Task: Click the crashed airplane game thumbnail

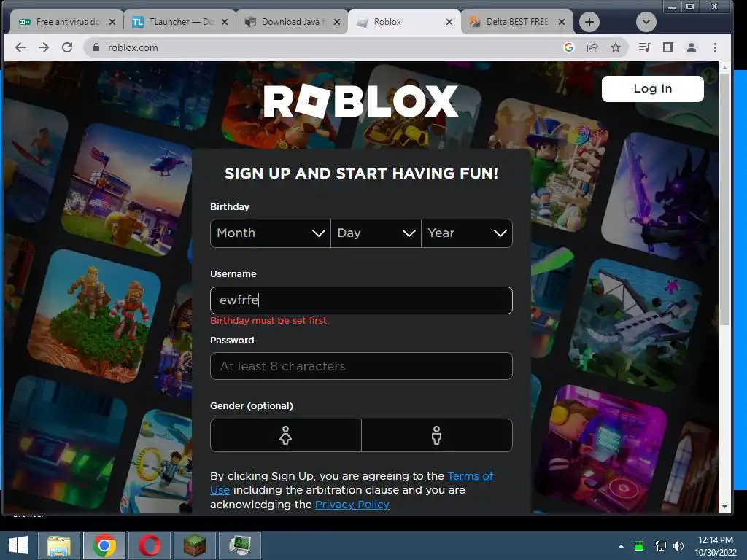Action: point(635,324)
